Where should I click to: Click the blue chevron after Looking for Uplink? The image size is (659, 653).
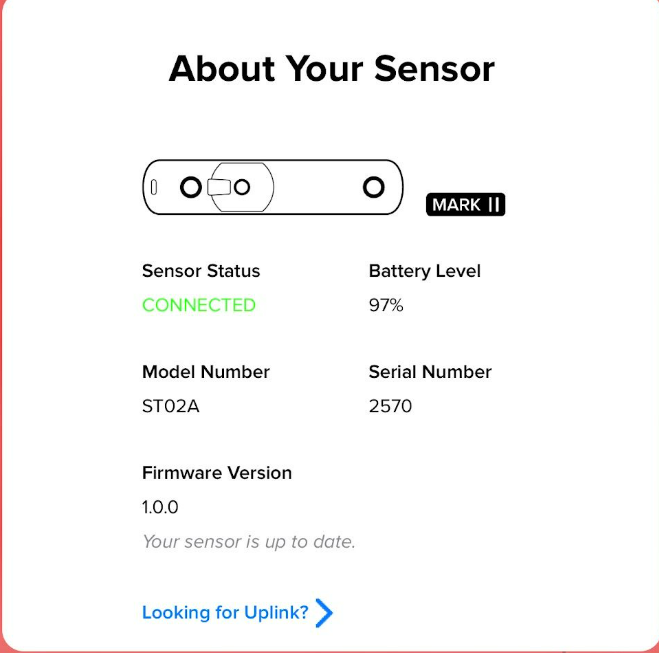[x=324, y=613]
